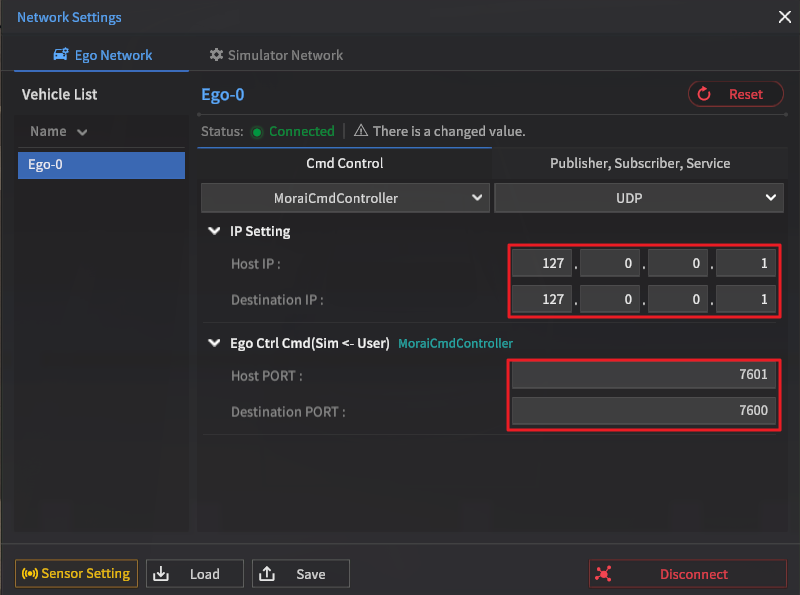Collapse the Ego Ctrl Cmd section
The image size is (800, 595).
[x=213, y=343]
